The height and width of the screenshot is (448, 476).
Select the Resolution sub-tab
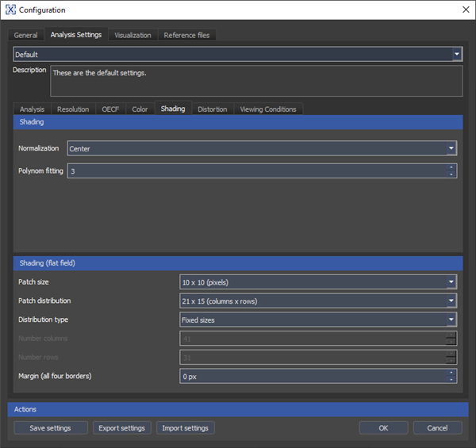click(x=73, y=109)
